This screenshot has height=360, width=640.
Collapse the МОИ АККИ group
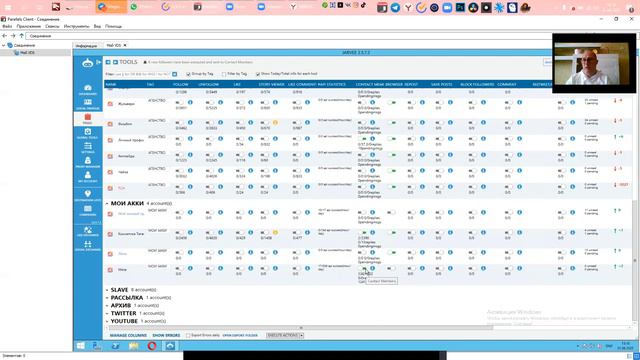coord(107,203)
